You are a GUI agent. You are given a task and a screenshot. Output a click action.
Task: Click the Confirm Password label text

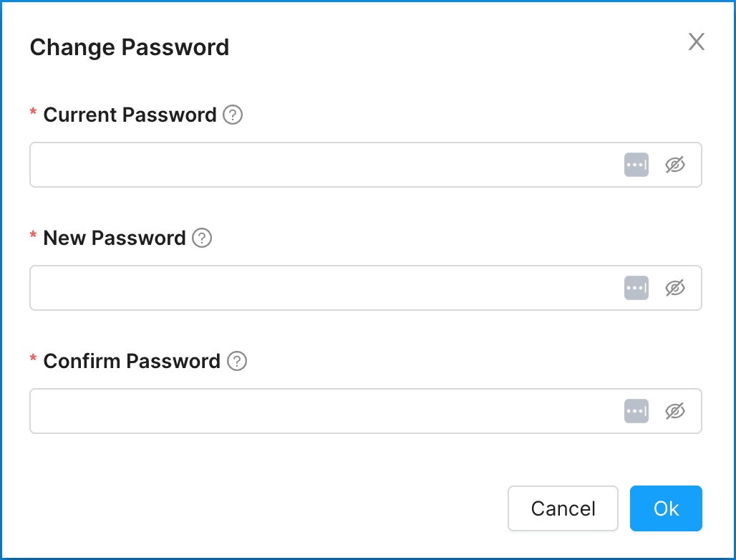[x=132, y=361]
